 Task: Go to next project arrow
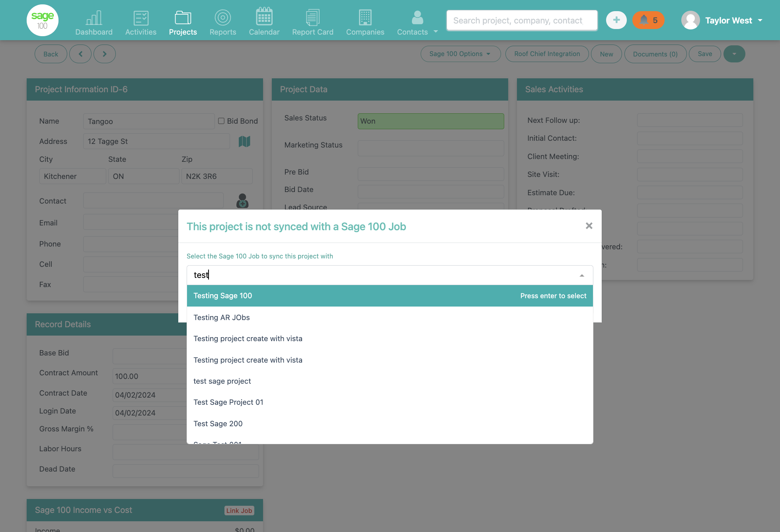click(x=105, y=54)
